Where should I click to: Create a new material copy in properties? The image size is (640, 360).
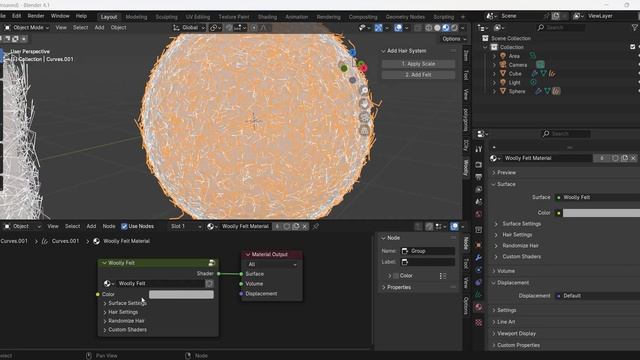point(624,158)
